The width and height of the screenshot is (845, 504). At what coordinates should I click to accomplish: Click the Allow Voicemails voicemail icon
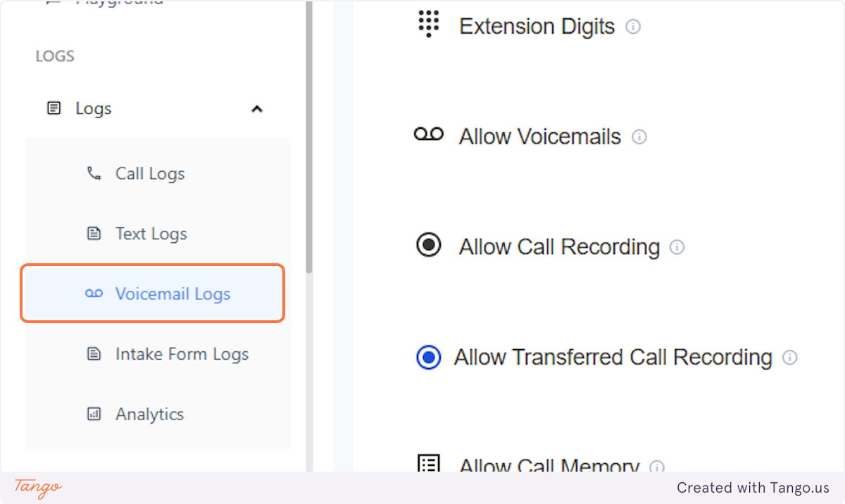[428, 135]
